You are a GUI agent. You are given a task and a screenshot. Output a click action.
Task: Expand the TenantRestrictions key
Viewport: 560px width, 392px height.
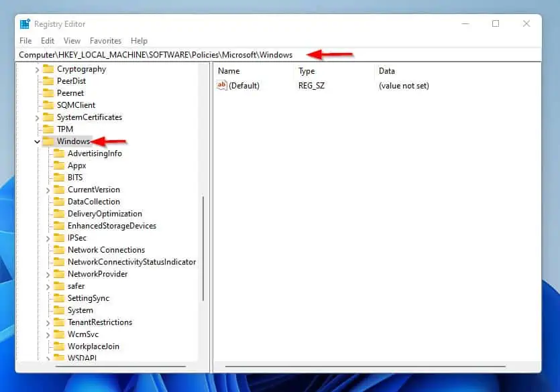(48, 323)
